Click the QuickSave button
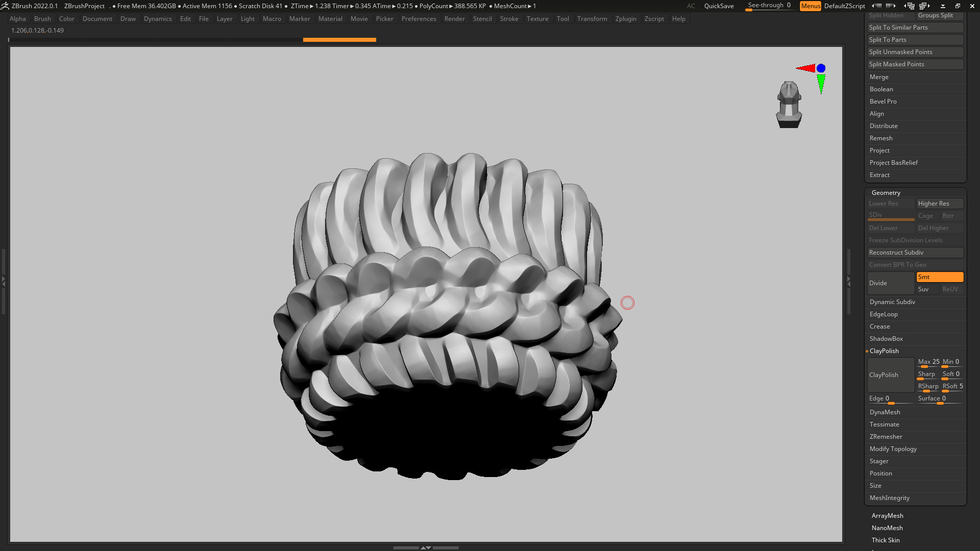Viewport: 980px width, 551px height. click(x=719, y=6)
